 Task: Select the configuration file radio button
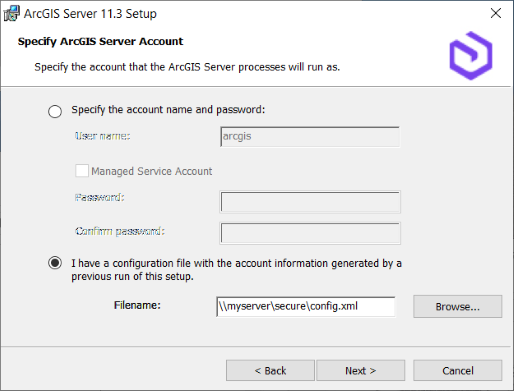click(55, 263)
